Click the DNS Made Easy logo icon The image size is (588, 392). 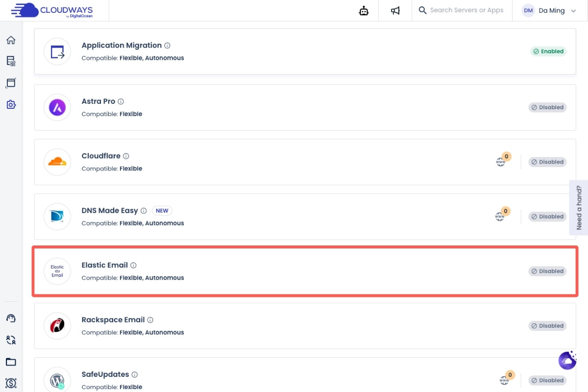[x=57, y=217]
